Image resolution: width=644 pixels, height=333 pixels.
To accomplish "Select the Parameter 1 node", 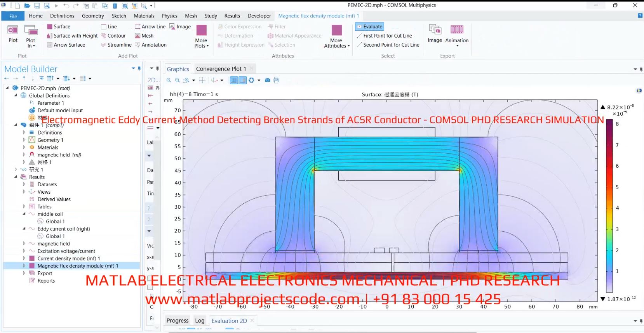I will click(50, 103).
